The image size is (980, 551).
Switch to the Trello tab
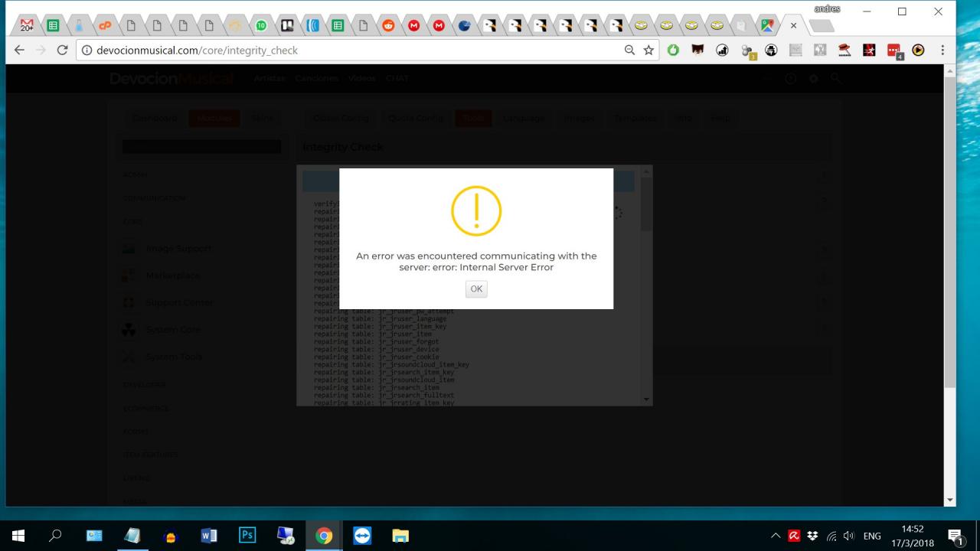(x=287, y=25)
